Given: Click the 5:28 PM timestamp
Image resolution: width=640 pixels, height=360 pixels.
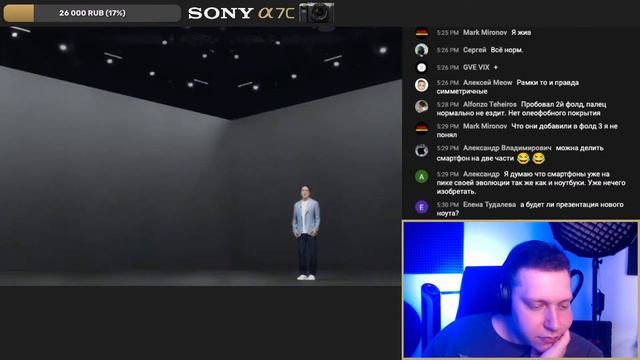Looking at the screenshot, I should pos(447,104).
